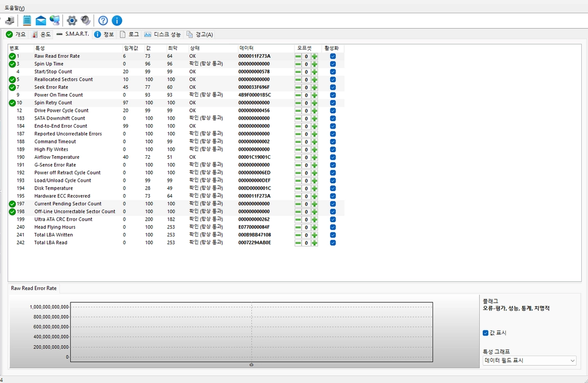Click the speaker sound toolbar icon
The image size is (588, 383).
coord(85,20)
